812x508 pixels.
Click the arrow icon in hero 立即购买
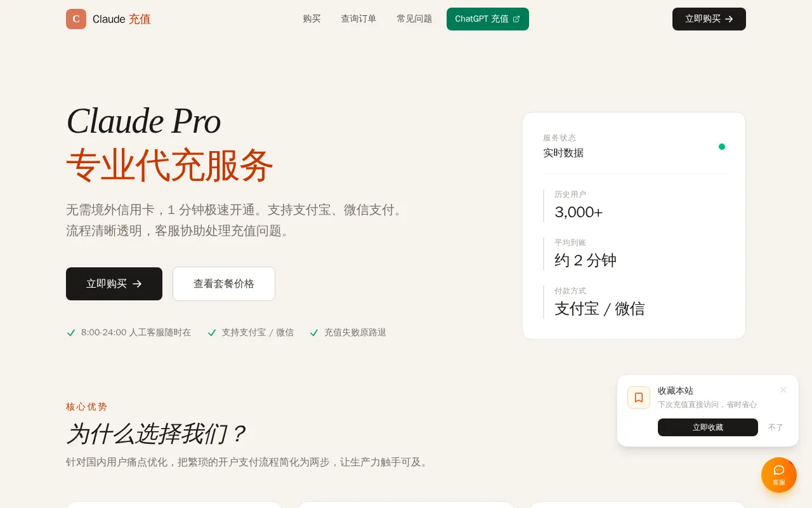[137, 284]
